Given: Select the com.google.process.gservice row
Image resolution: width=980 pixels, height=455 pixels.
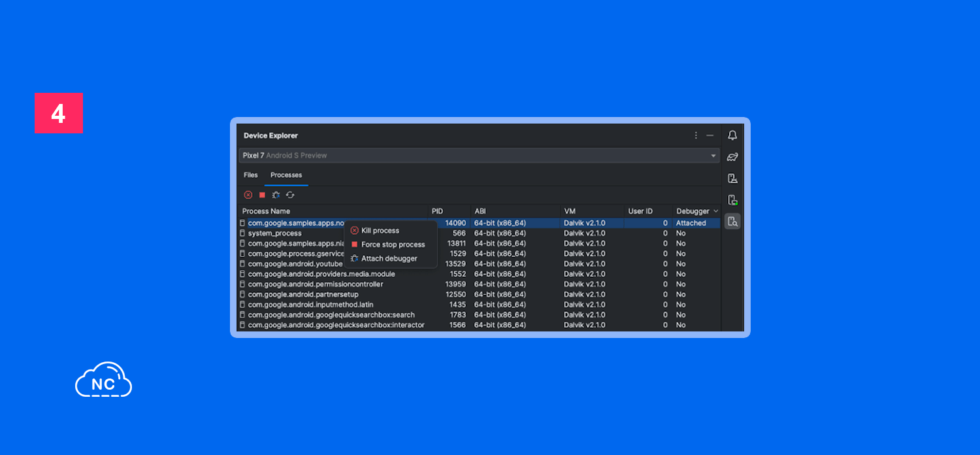Looking at the screenshot, I should click(480, 254).
